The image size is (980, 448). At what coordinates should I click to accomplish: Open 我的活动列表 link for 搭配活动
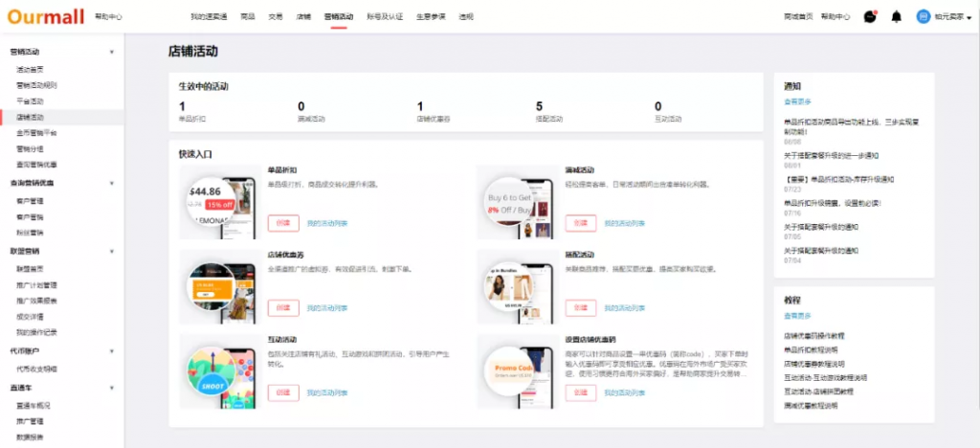click(x=624, y=307)
